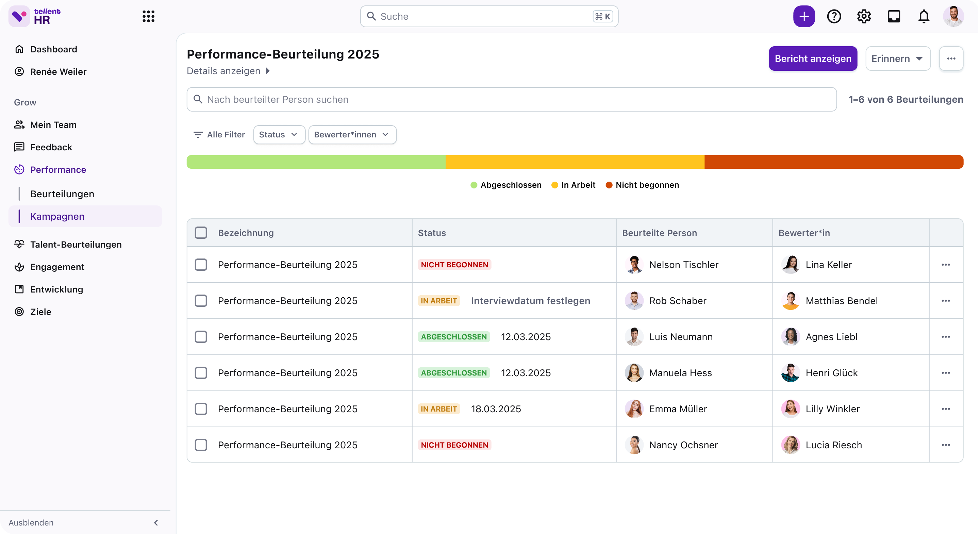Select all rows via header checkbox
Screen dimensions: 980x534
click(x=201, y=233)
